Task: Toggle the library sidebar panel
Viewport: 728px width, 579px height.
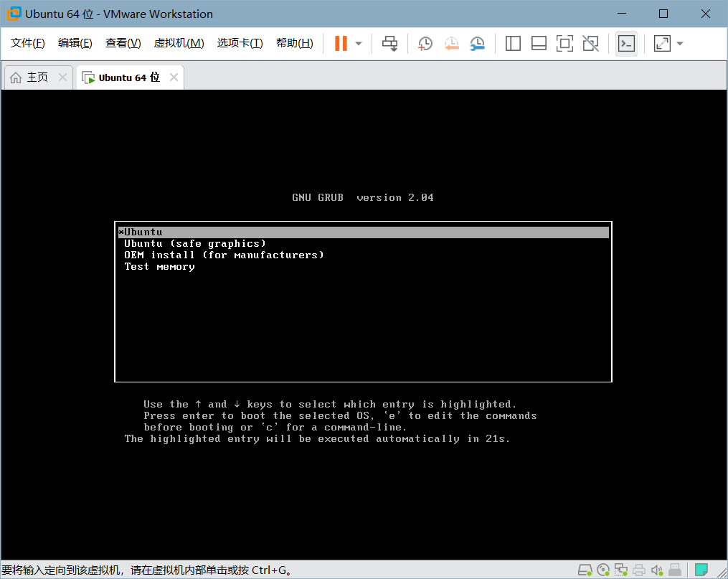Action: 513,44
